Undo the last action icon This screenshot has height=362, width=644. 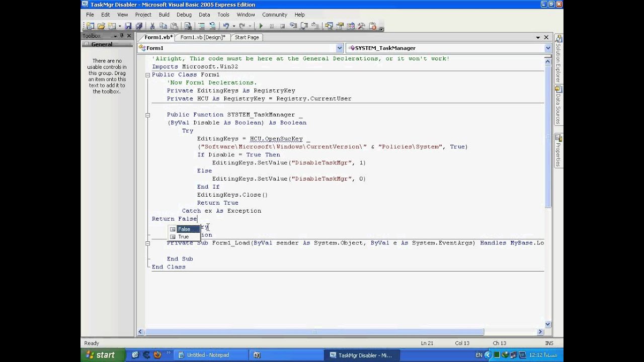pyautogui.click(x=226, y=26)
